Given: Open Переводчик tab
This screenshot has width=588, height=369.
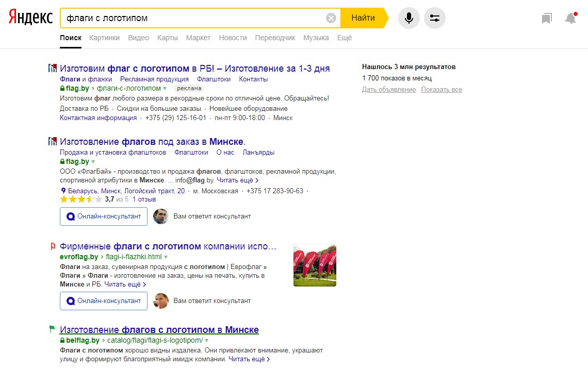Looking at the screenshot, I should pyautogui.click(x=275, y=38).
